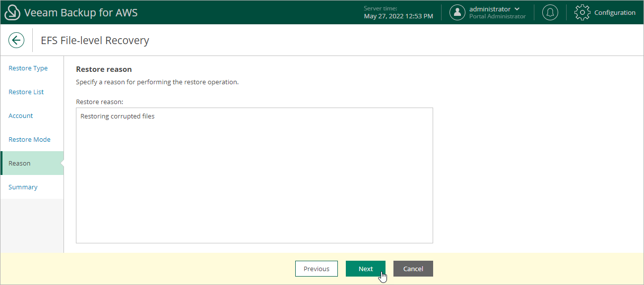The height and width of the screenshot is (285, 644).
Task: Click the 'Restore reason:' field label
Action: [x=99, y=102]
